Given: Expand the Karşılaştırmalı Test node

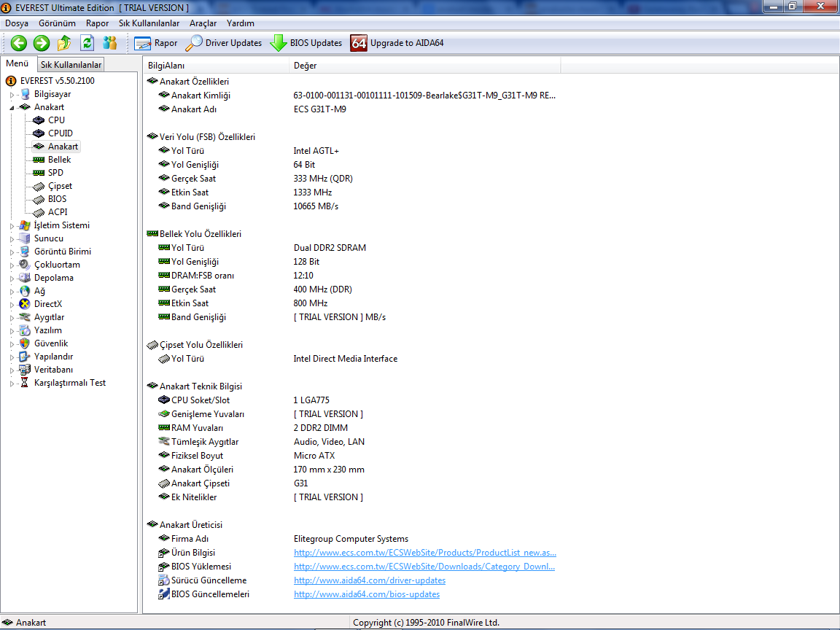Looking at the screenshot, I should click(12, 384).
